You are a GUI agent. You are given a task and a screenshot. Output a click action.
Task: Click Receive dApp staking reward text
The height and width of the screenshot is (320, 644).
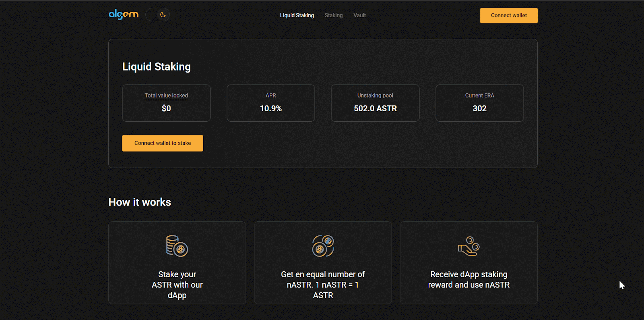(x=469, y=280)
